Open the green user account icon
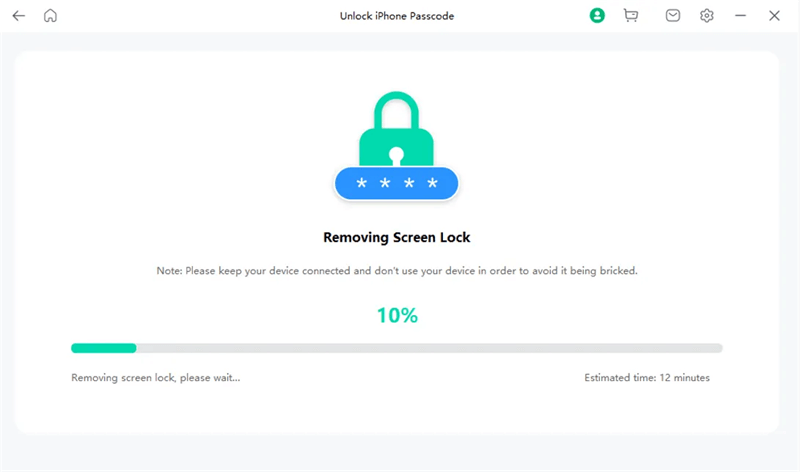The image size is (800, 472). 597,16
